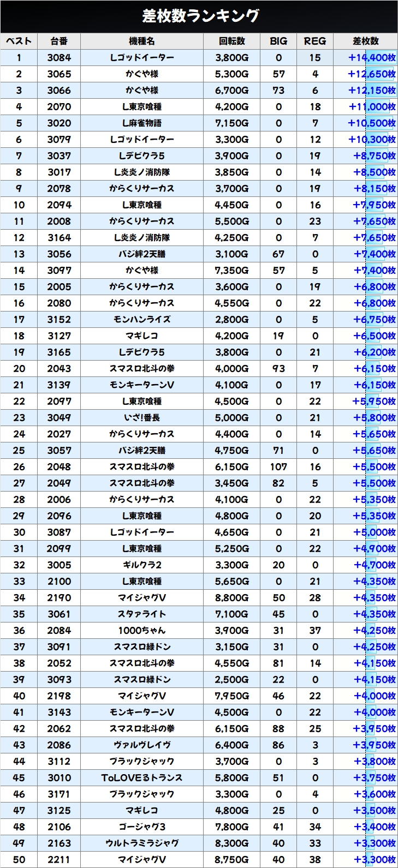
Task: Select the モンハンライズ machine name
Action: coord(142,319)
